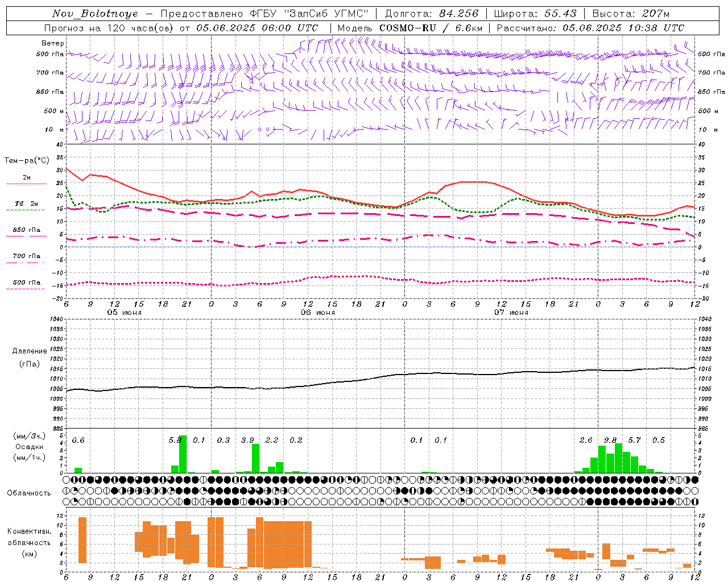Click the 500 м wind level label on left
Viewport: 728px width, 582px height.
pyautogui.click(x=54, y=111)
